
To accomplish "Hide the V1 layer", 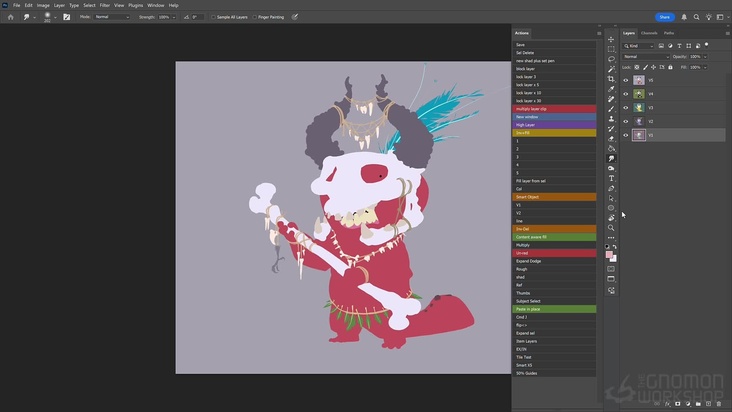I will 626,135.
